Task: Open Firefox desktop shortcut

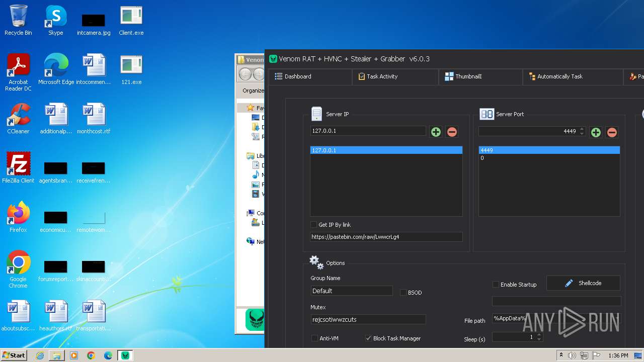Action: (x=18, y=217)
